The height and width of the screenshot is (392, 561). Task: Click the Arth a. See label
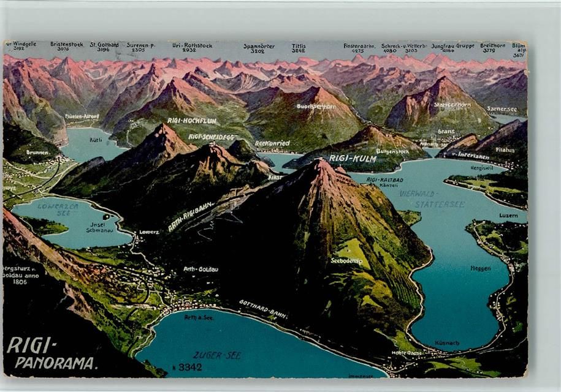(199, 317)
